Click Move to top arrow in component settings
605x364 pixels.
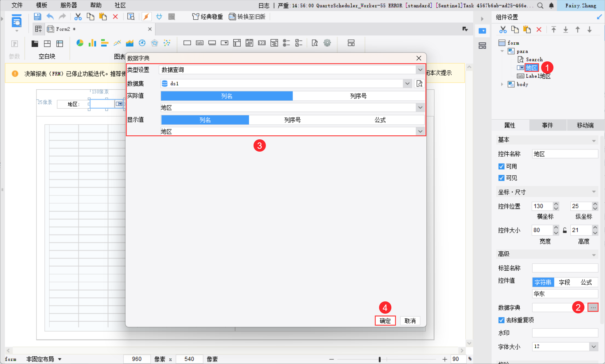tap(554, 29)
